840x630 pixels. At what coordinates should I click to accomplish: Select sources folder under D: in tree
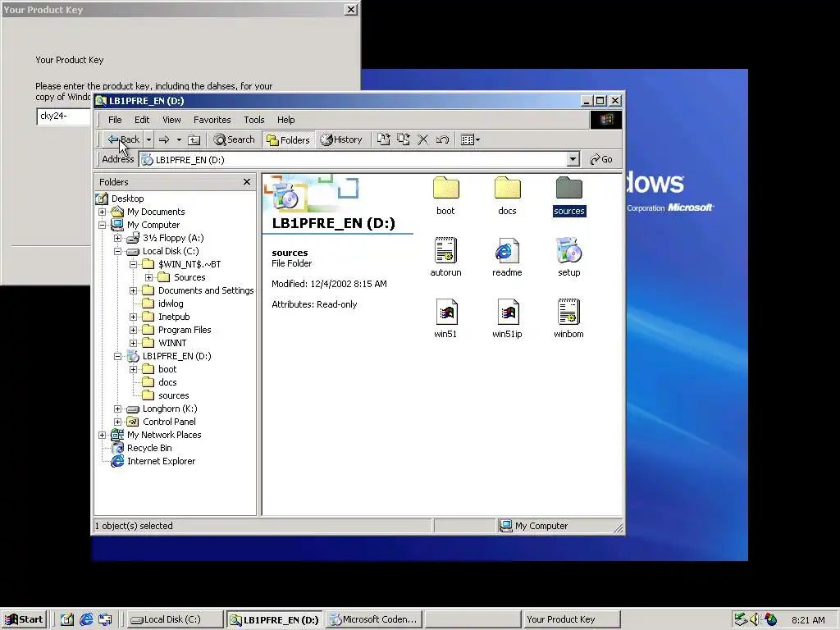pyautogui.click(x=174, y=396)
